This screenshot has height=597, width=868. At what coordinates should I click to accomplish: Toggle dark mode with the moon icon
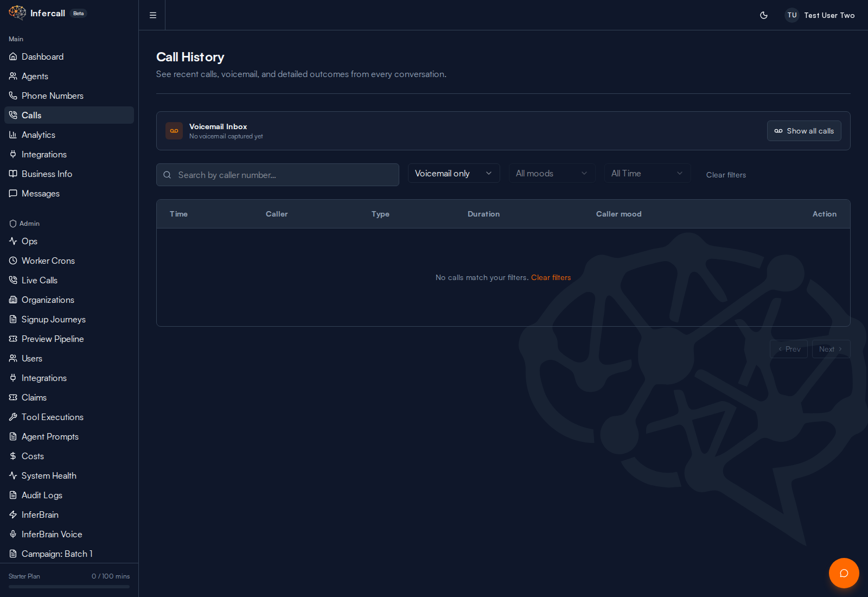coord(763,15)
